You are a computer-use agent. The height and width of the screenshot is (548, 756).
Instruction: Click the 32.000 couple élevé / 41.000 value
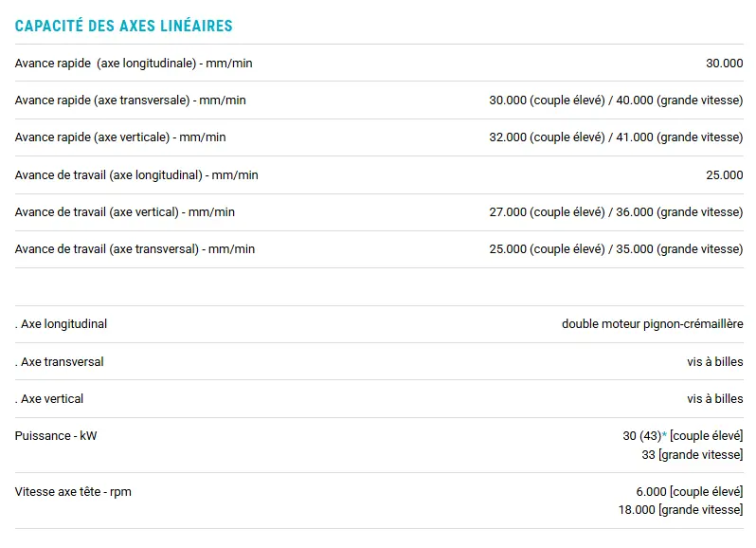click(616, 137)
